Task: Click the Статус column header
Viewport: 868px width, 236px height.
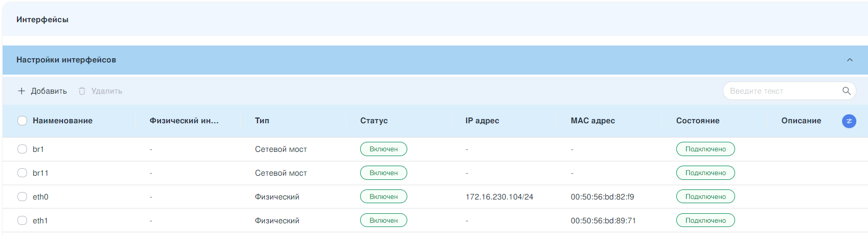Action: click(x=374, y=121)
